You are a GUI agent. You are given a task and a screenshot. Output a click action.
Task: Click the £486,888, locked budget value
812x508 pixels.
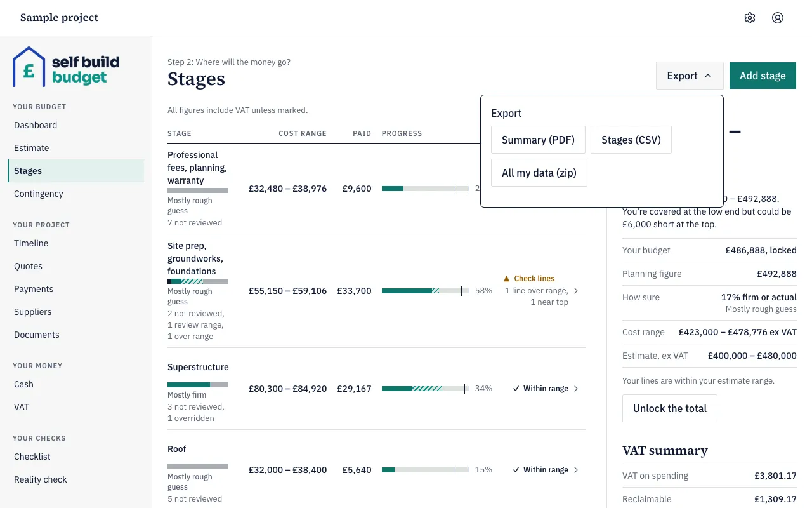tap(761, 250)
